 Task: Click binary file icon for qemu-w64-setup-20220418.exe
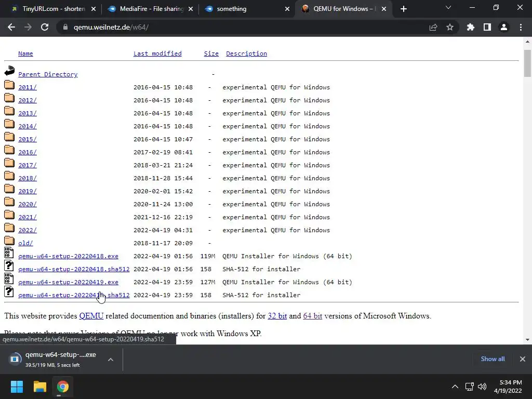[x=9, y=253]
